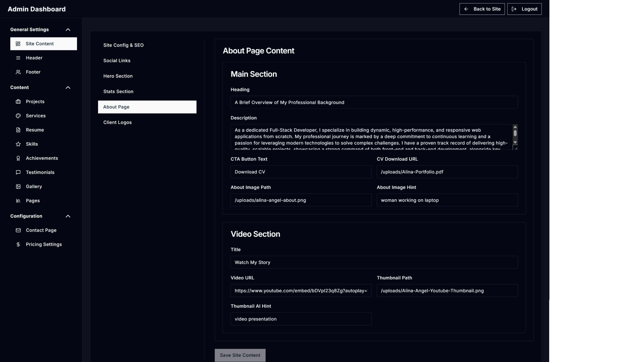Viewport: 644px width, 362px height.
Task: Switch to the Client Logos tab
Action: tap(117, 122)
